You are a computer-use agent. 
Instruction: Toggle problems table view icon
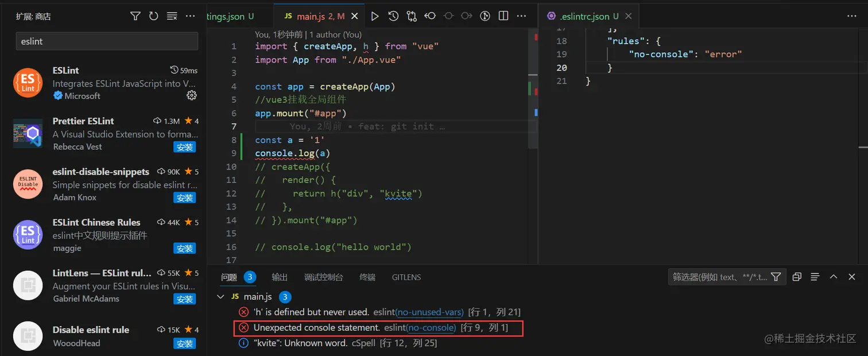pos(815,277)
